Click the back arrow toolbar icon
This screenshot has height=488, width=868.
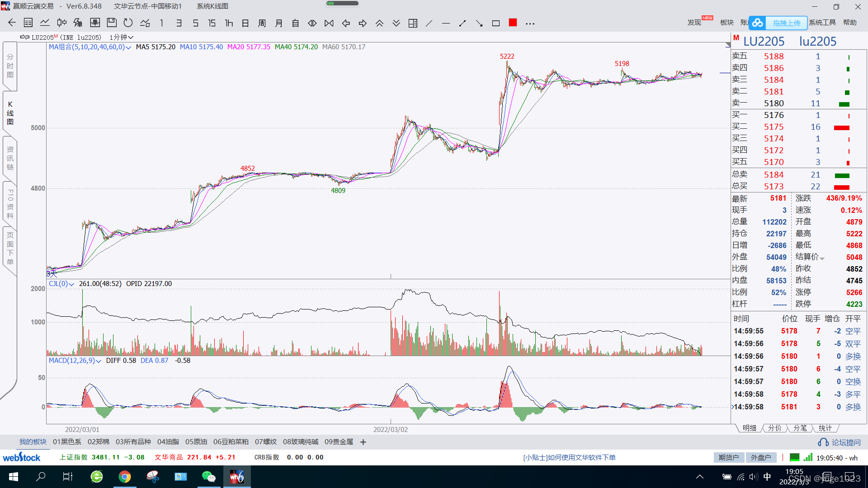tap(12, 23)
